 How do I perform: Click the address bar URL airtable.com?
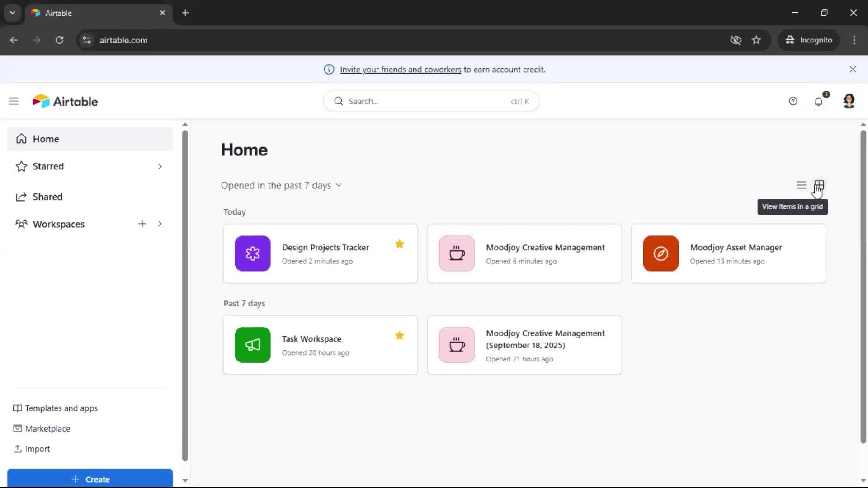click(123, 40)
